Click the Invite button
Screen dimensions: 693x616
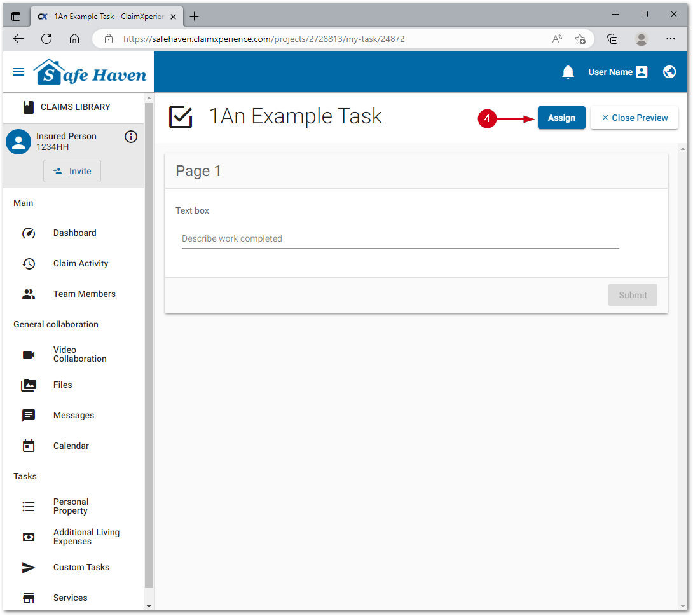click(x=72, y=172)
